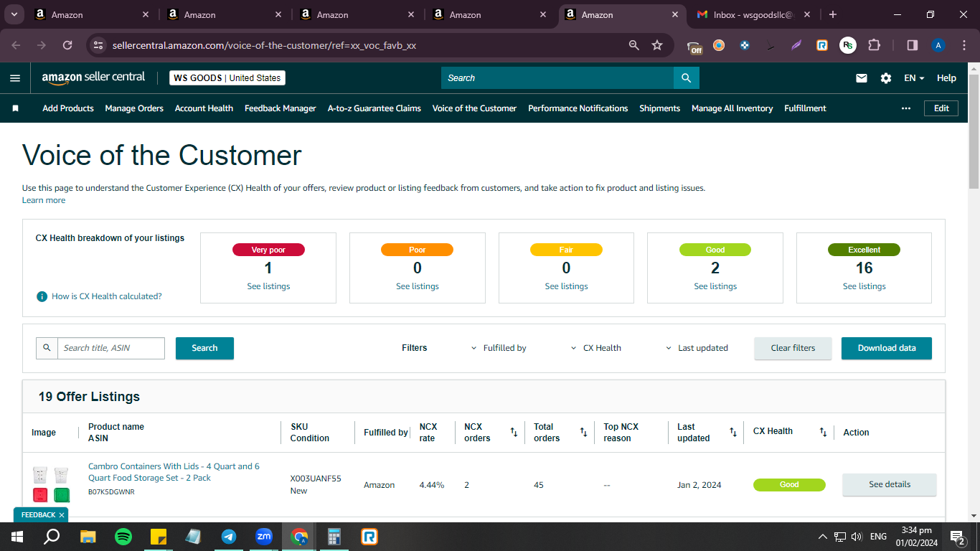Click the Clear filters button
This screenshot has height=551, width=980.
pos(793,348)
